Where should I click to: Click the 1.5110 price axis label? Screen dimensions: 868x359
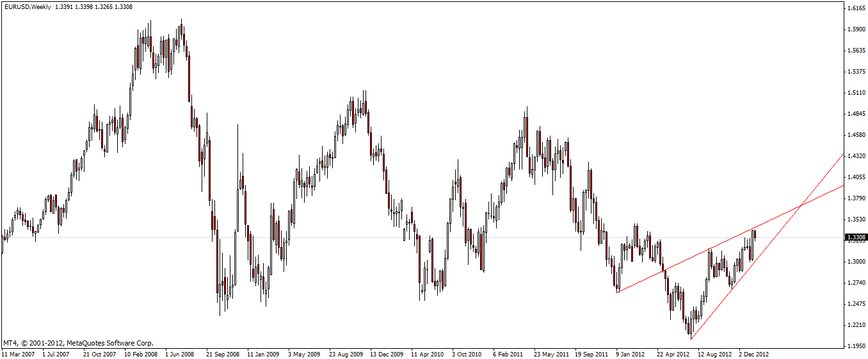(x=856, y=93)
